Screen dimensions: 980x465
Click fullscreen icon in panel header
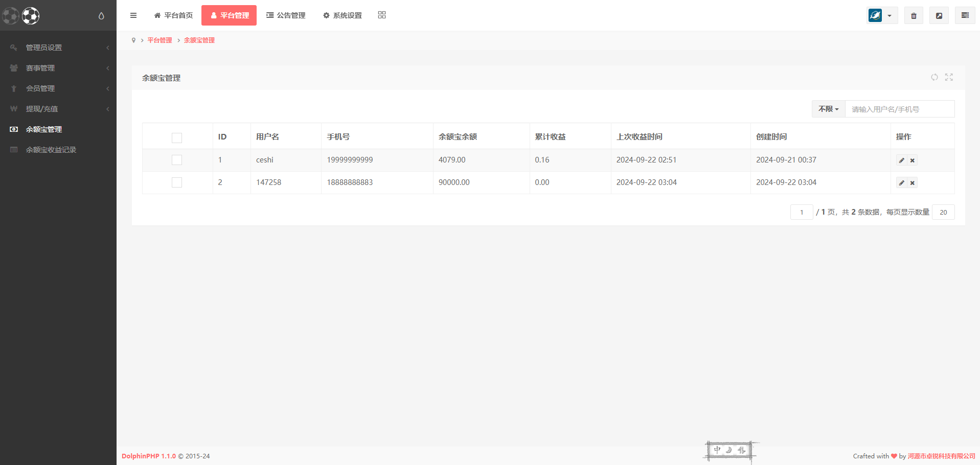(x=949, y=77)
